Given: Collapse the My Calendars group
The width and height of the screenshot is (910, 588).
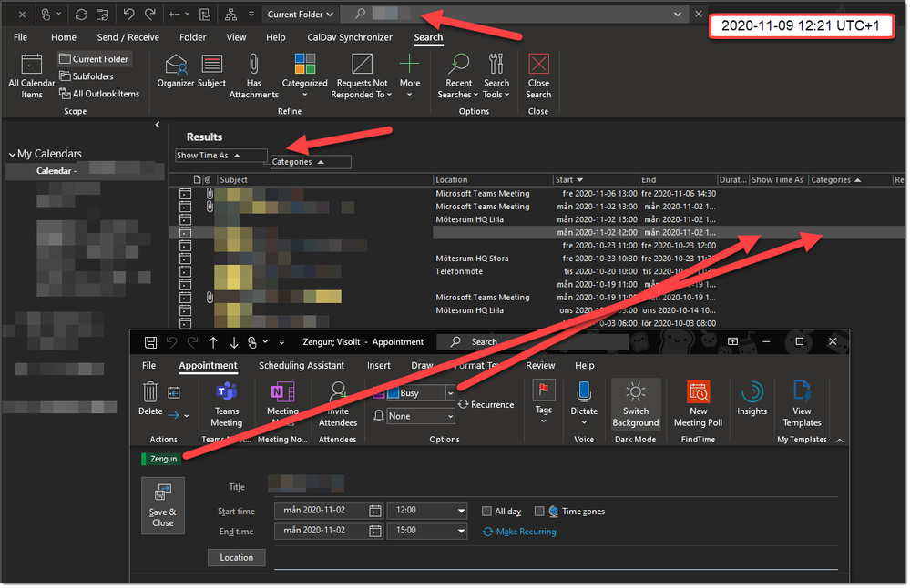Looking at the screenshot, I should [x=12, y=154].
